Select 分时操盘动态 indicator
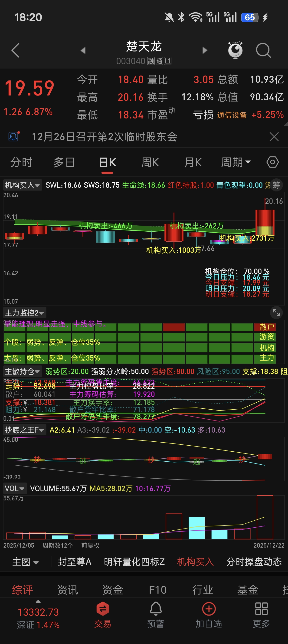This screenshot has height=644, width=288. click(x=254, y=562)
